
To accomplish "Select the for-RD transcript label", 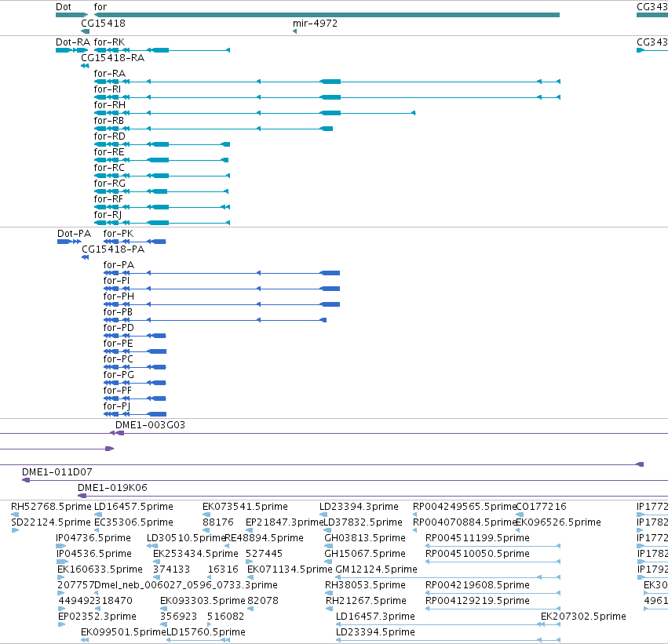I will [109, 136].
